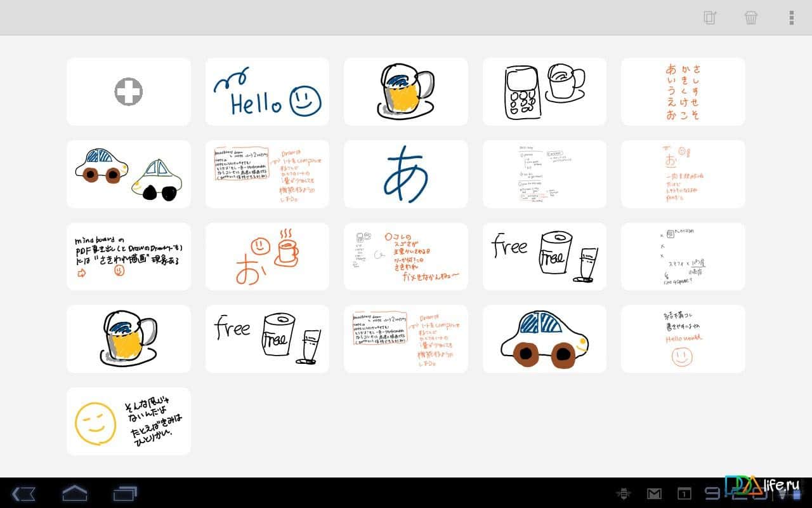Screen dimensions: 812x508
Task: Open the note with two cars
Action: click(x=128, y=174)
